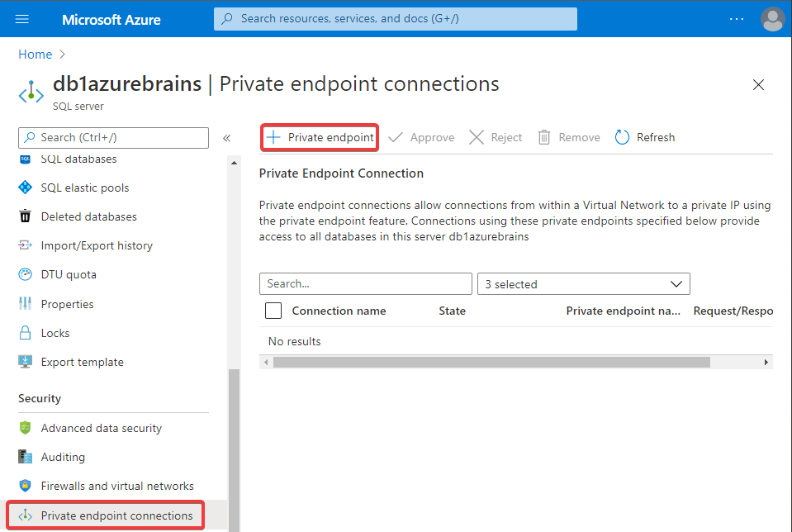Click the Export template icon
792x532 pixels.
pyautogui.click(x=25, y=362)
